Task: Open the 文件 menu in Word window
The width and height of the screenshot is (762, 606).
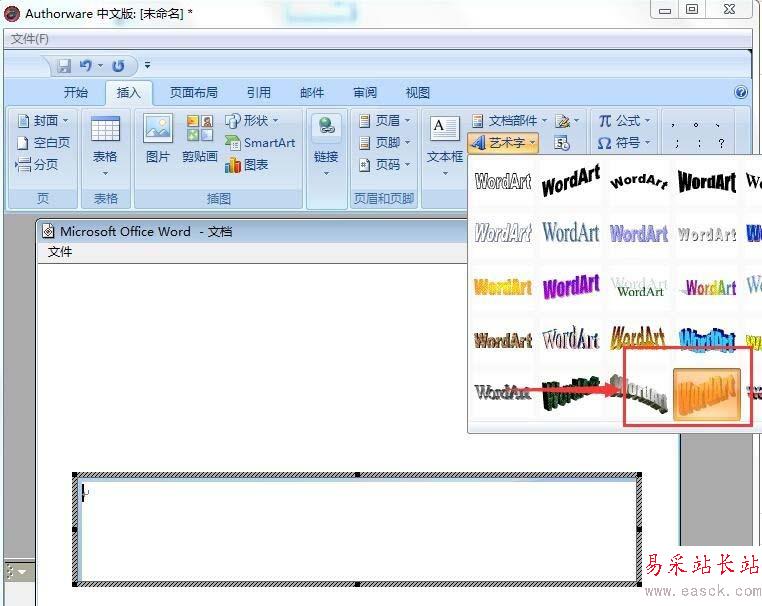Action: (60, 252)
